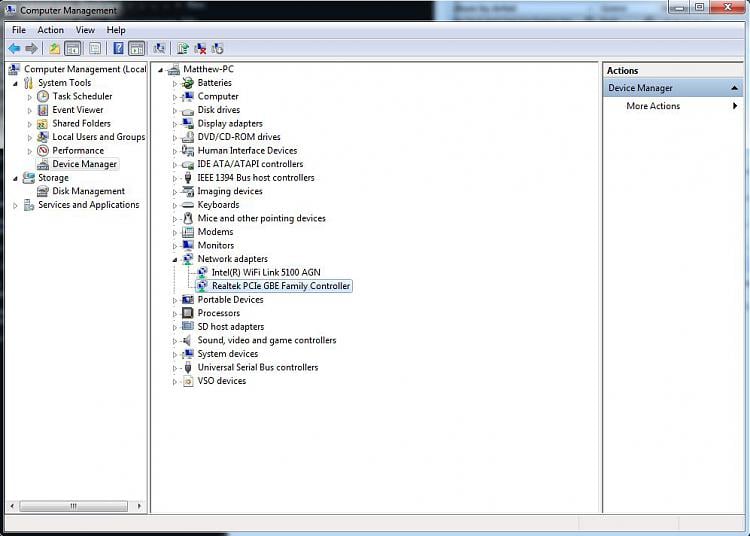Select the SD host adapters label
This screenshot has height=536, width=750.
coord(231,327)
